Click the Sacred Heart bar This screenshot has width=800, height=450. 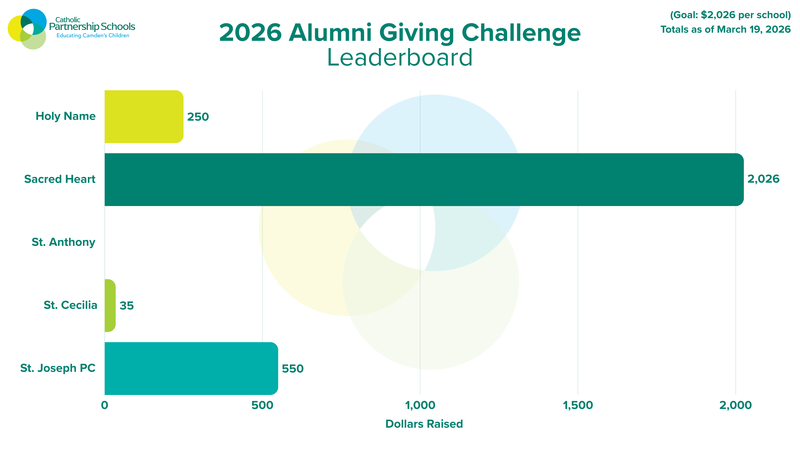point(423,180)
